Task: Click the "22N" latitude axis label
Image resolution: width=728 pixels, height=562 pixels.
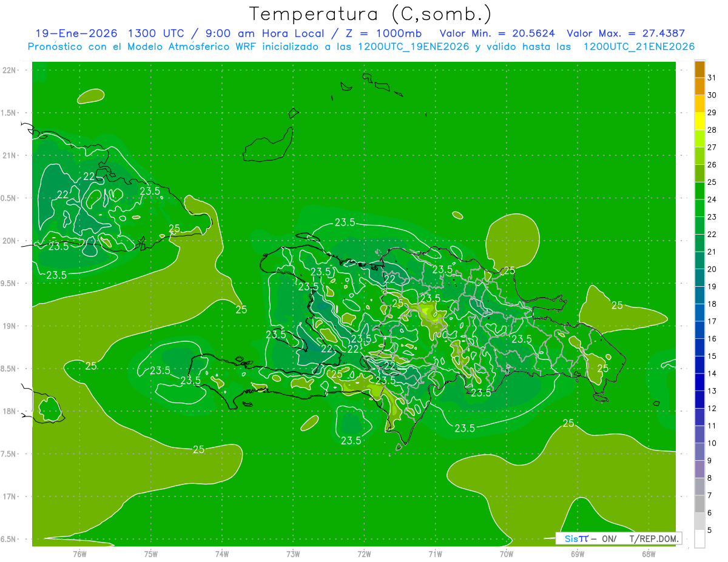Action: point(9,70)
